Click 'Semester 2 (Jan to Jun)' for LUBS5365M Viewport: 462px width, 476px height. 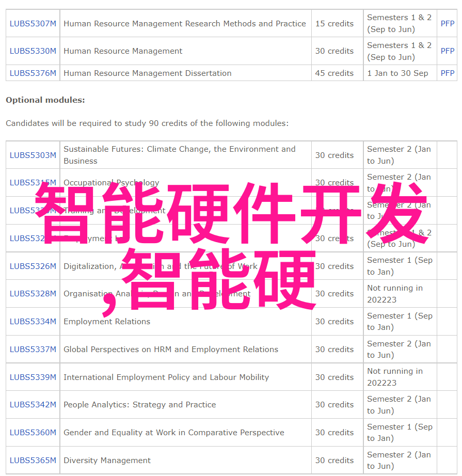(x=399, y=460)
